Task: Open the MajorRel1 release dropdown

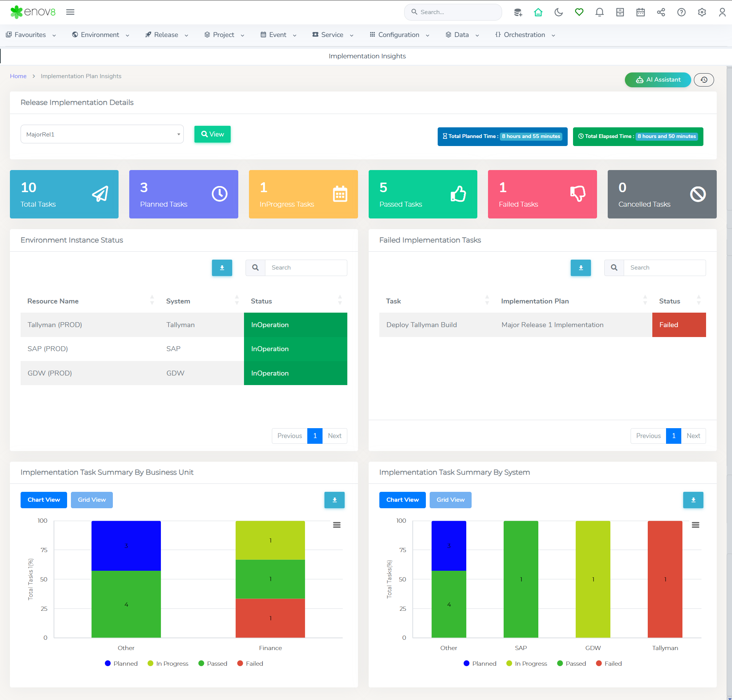Action: (102, 134)
